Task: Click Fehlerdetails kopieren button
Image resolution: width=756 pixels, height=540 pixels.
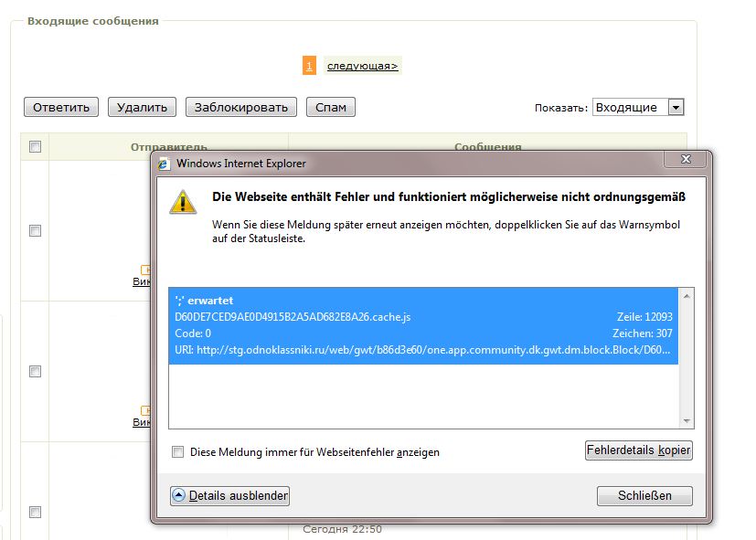Action: pyautogui.click(x=639, y=450)
